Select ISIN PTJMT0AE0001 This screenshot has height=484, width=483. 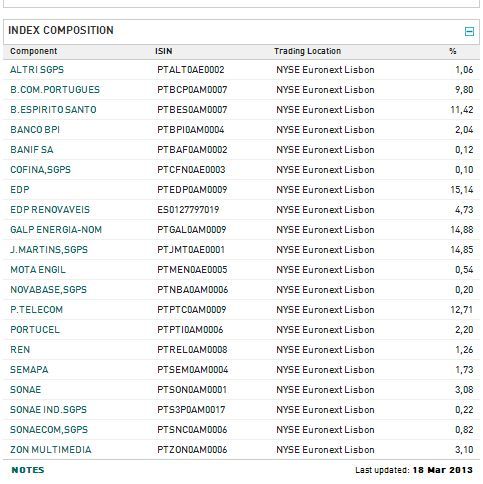(191, 250)
